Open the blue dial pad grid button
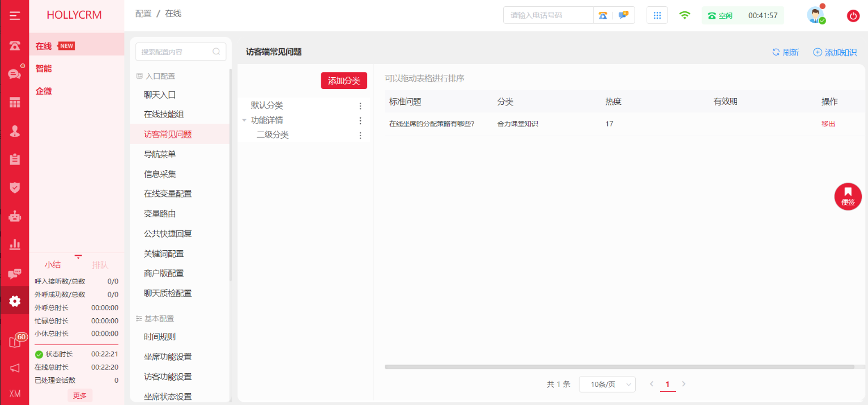This screenshot has width=868, height=405. [x=657, y=15]
